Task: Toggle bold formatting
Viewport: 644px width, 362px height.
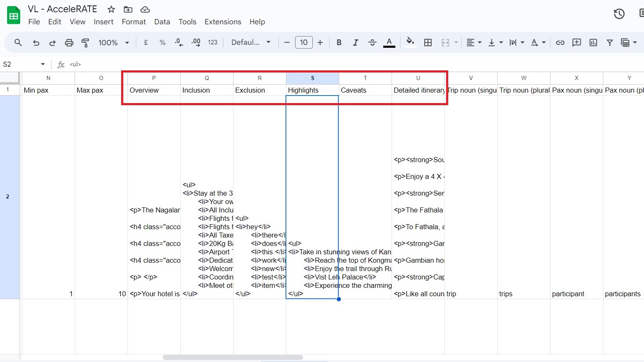Action: [x=339, y=43]
